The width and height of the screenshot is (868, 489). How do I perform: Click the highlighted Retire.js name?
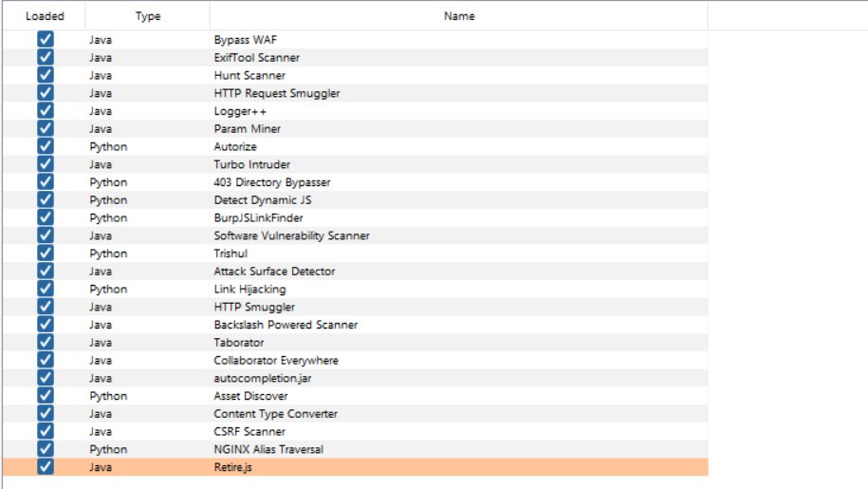[232, 467]
